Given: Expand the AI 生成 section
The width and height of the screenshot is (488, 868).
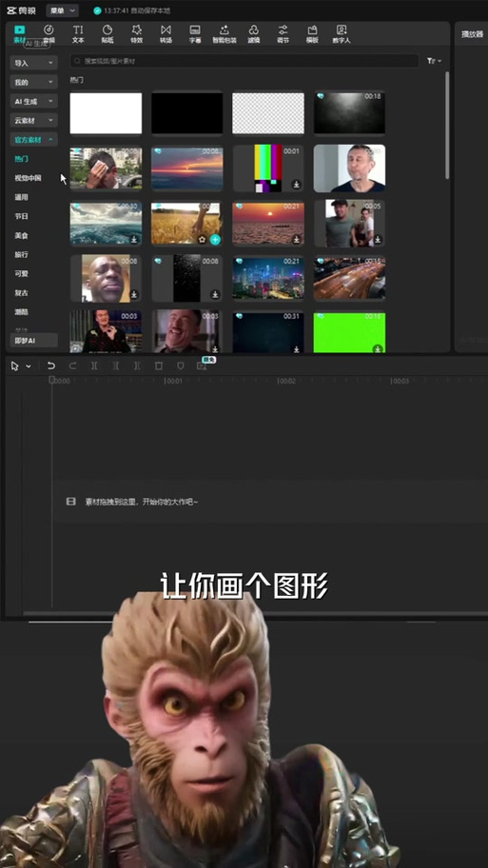Looking at the screenshot, I should (33, 101).
